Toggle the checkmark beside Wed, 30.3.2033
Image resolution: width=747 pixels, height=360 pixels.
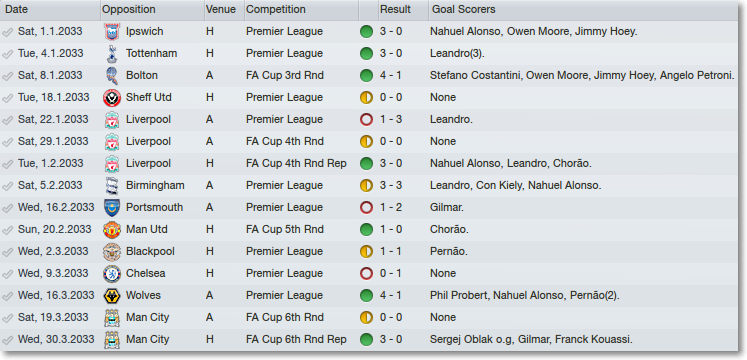(x=8, y=340)
